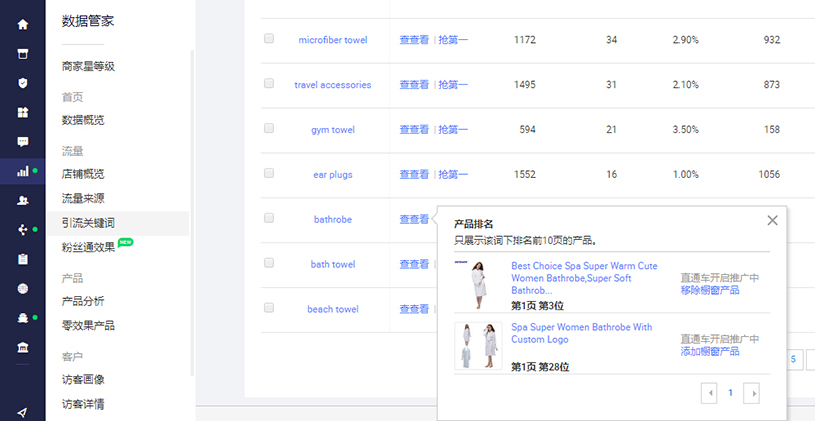Click the microfiber towel keyword link
This screenshot has height=421, width=815.
point(333,40)
